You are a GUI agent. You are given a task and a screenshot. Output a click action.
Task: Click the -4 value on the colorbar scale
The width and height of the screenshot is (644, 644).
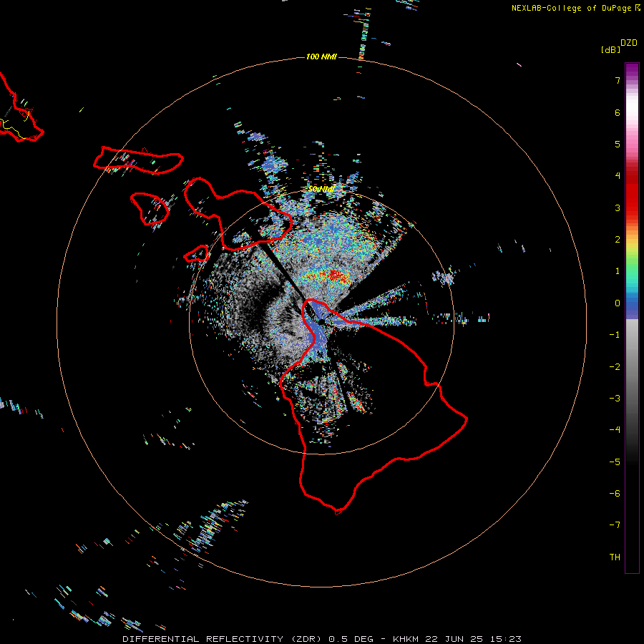pyautogui.click(x=615, y=429)
